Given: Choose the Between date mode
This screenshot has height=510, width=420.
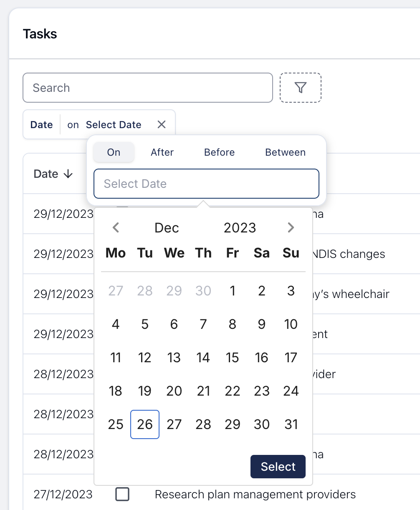Looking at the screenshot, I should [x=285, y=152].
